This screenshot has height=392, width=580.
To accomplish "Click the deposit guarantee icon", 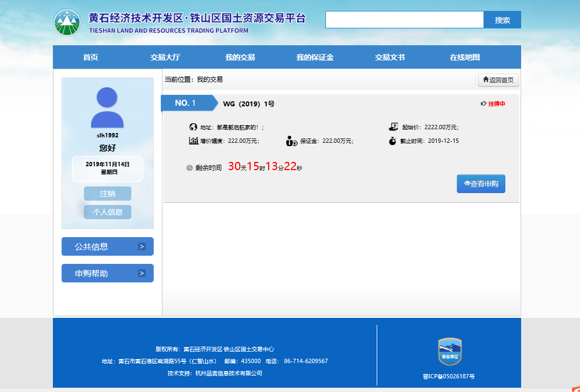I will (292, 141).
